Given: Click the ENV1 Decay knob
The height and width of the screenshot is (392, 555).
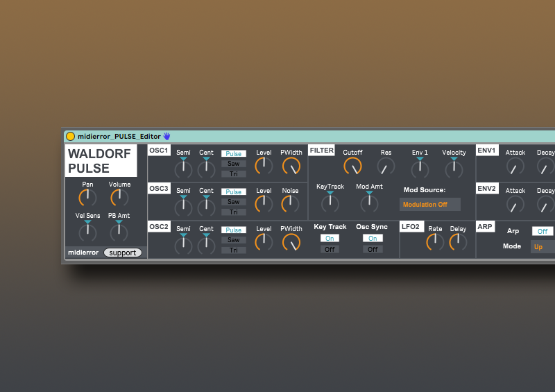Looking at the screenshot, I should coord(546,166).
